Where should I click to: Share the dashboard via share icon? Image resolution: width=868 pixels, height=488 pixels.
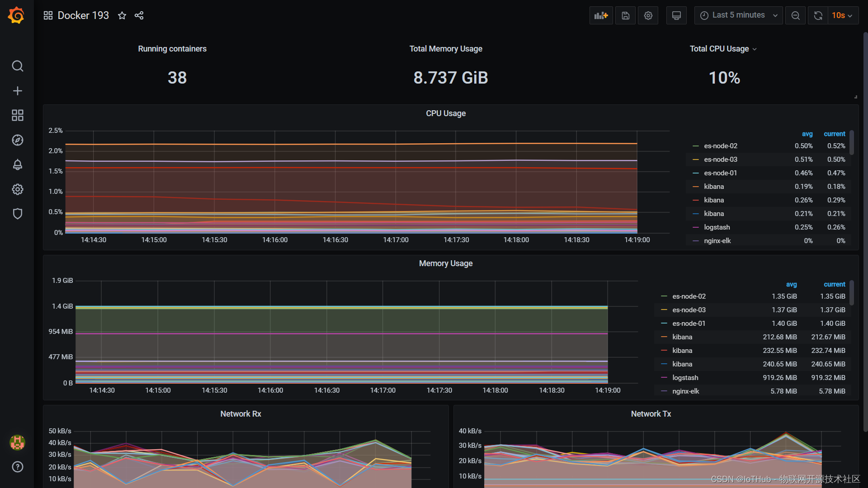click(x=139, y=15)
